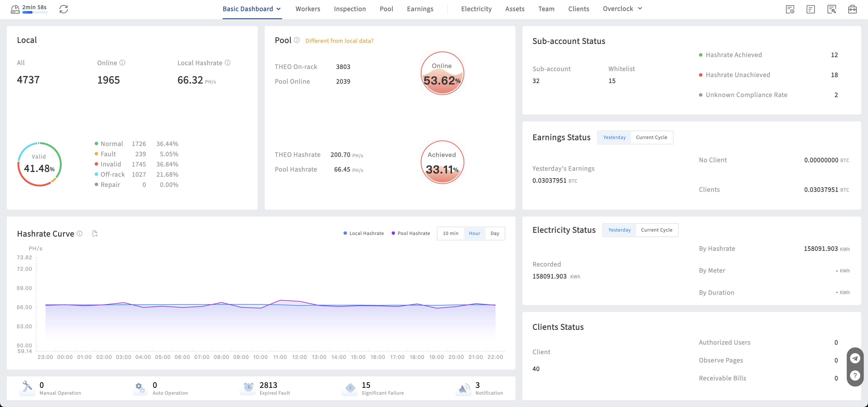Go to the Electricity tab
This screenshot has width=868, height=407.
point(476,9)
